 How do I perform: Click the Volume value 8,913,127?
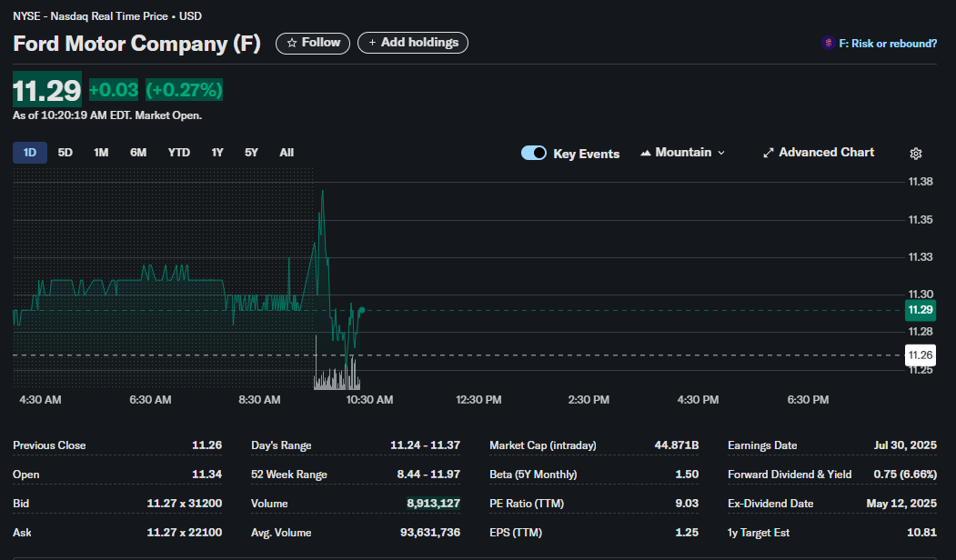tap(434, 504)
